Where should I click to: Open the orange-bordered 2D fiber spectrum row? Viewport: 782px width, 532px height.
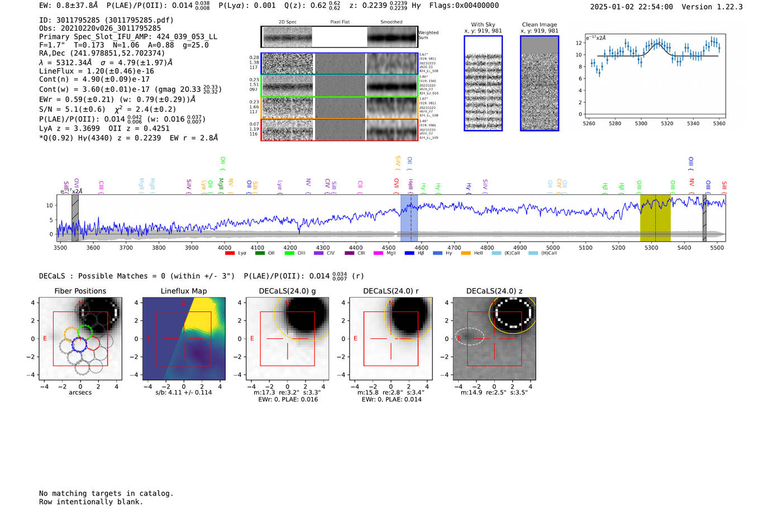coord(340,108)
